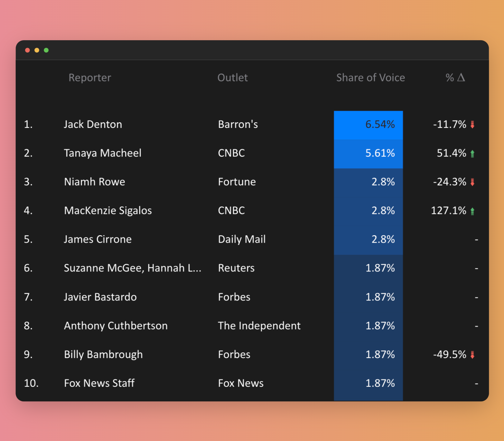The width and height of the screenshot is (504, 441).
Task: Click the red close window dot
Action: 27,50
